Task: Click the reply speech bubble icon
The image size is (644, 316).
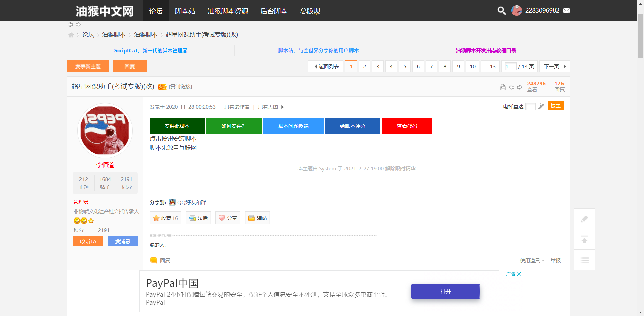Action: [x=153, y=260]
